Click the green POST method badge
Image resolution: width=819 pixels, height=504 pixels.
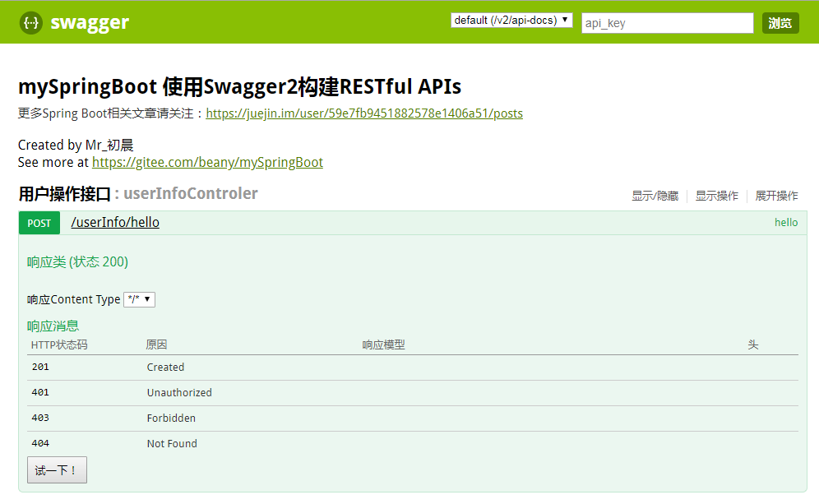(39, 222)
